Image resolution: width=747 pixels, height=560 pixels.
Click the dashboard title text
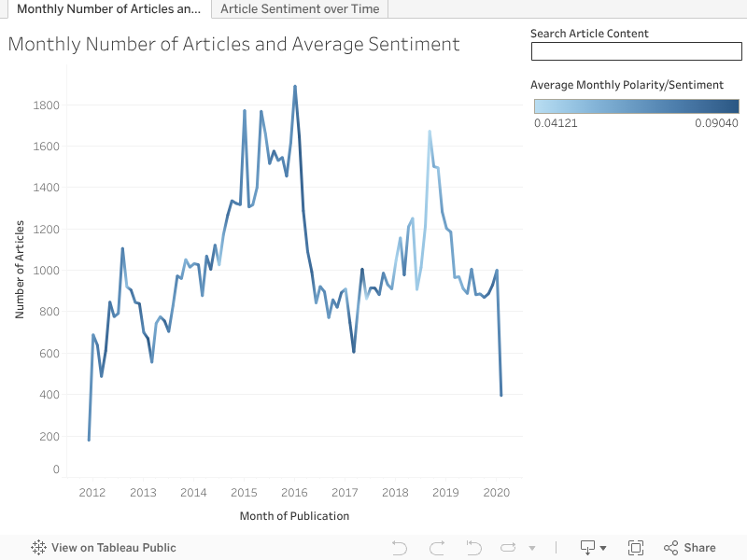coord(233,44)
